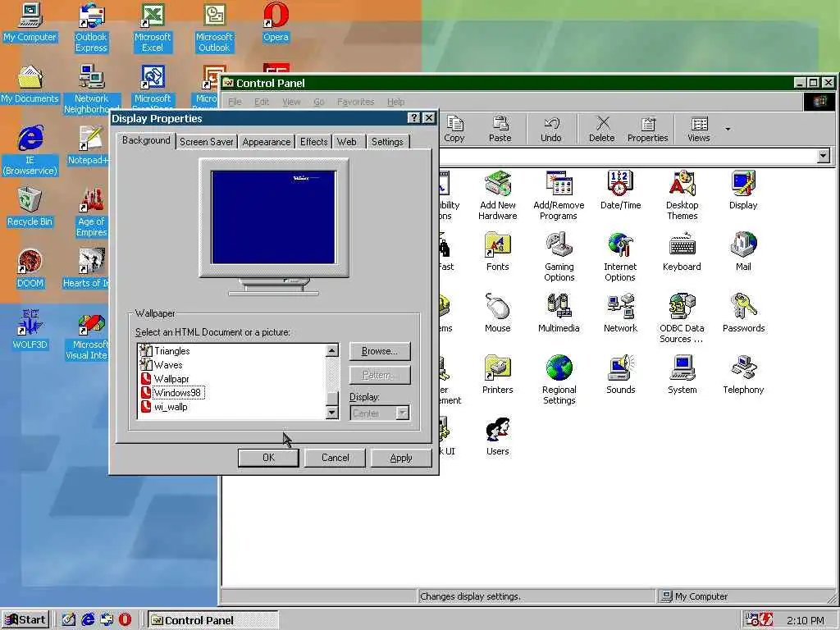Click the Undo toolbar button

click(550, 129)
